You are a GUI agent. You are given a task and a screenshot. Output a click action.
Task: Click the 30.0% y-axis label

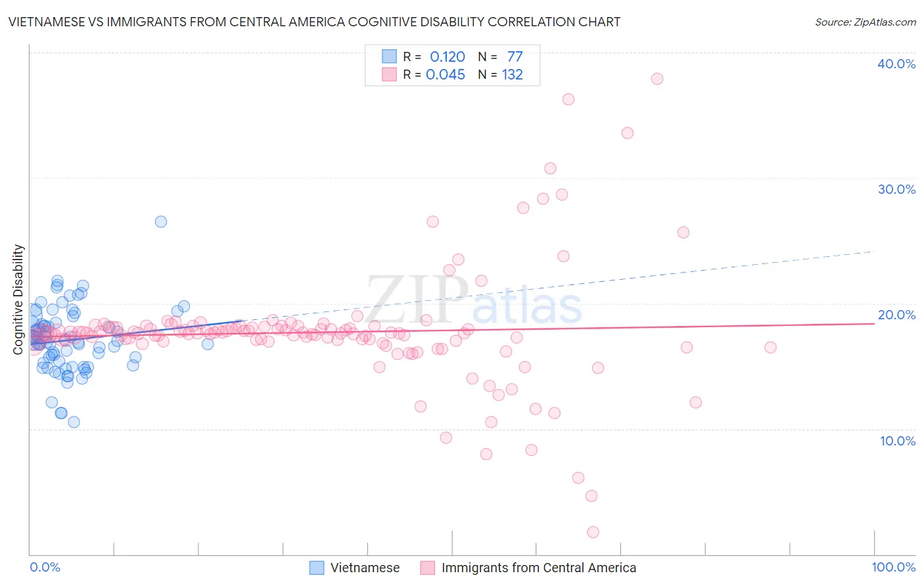click(896, 189)
